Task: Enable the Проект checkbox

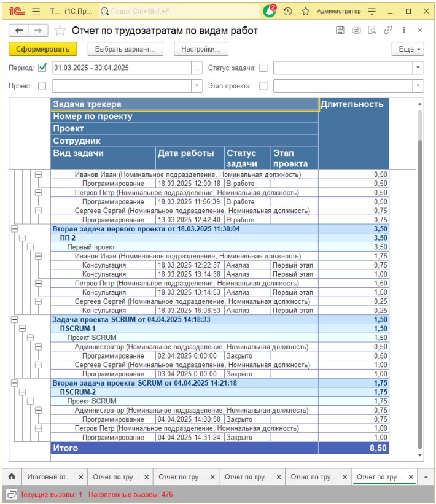Action: coord(42,86)
